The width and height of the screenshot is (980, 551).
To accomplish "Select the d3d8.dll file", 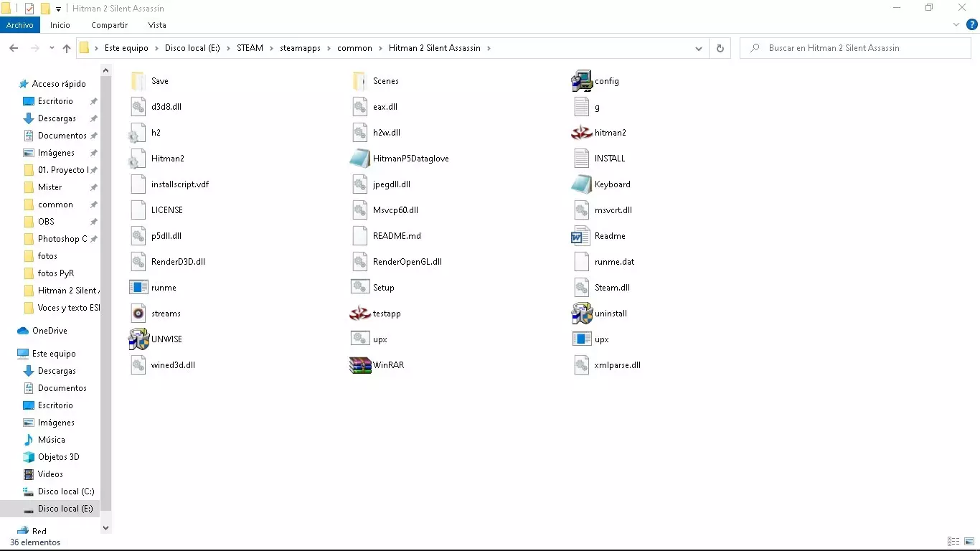I will coord(156,107).
